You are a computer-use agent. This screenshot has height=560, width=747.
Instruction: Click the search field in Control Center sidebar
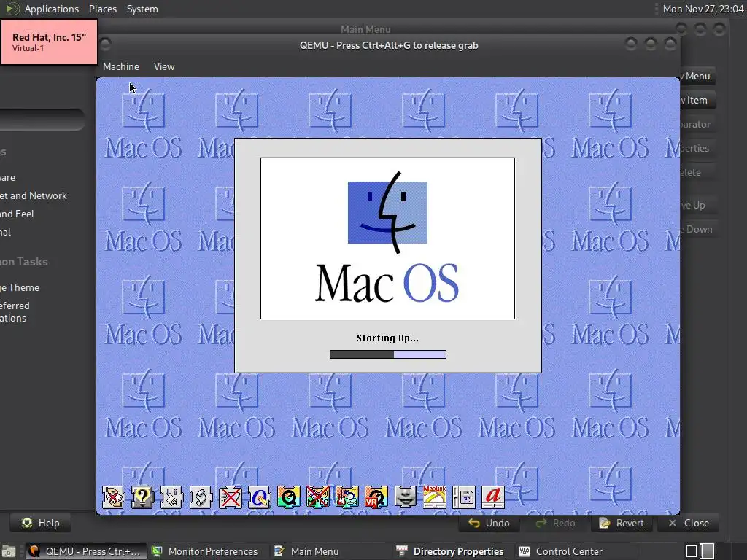click(42, 119)
